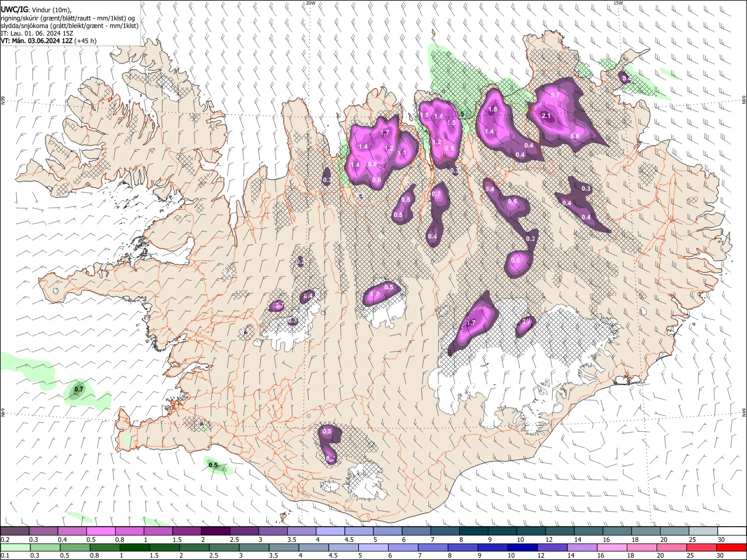Select 'VT: Mán. 03.06.2024 12Z (+45 h)' line
747x560 pixels.
[x=49, y=41]
